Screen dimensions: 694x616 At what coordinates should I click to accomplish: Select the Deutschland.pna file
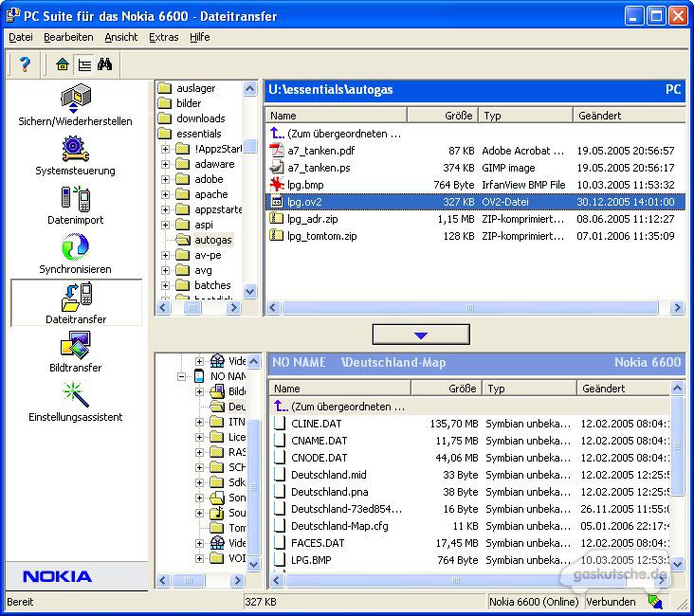329,492
